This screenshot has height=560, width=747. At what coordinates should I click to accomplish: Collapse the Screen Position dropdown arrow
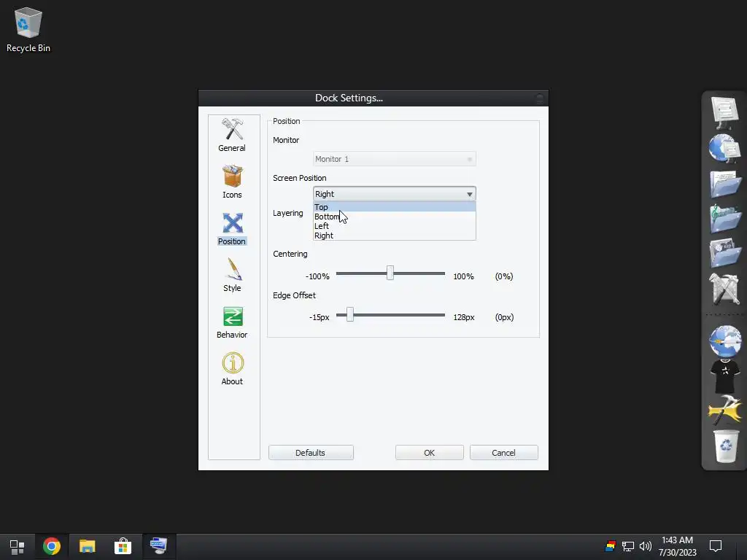(470, 194)
